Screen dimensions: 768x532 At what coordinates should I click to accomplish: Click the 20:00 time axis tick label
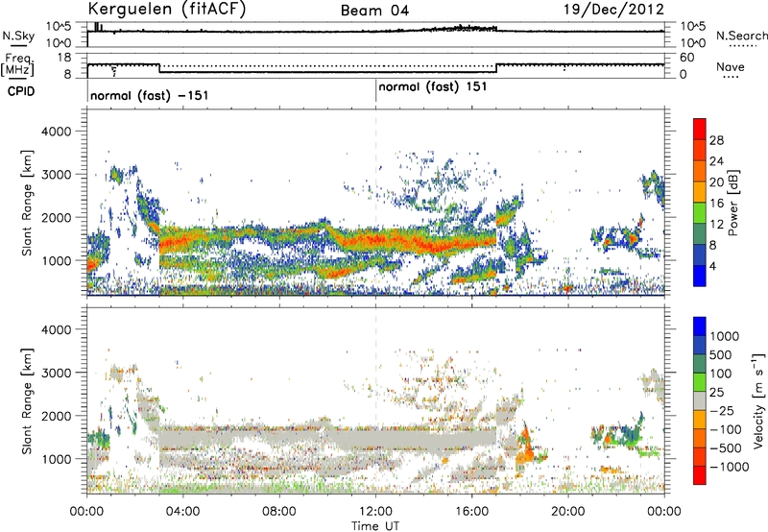click(568, 512)
